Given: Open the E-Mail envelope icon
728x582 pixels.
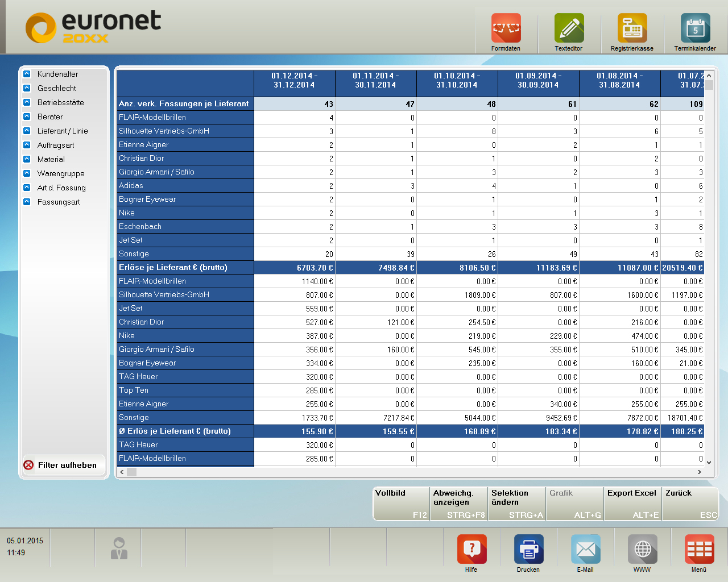Looking at the screenshot, I should [x=585, y=549].
